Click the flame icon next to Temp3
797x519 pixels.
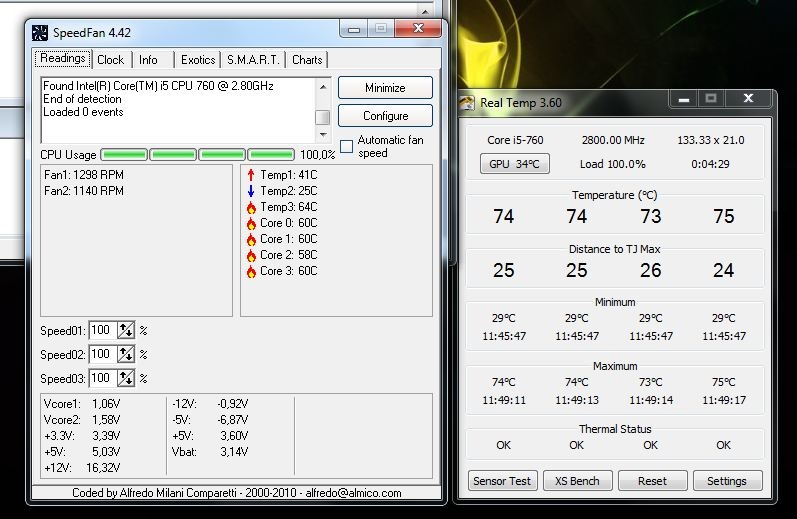[x=251, y=207]
